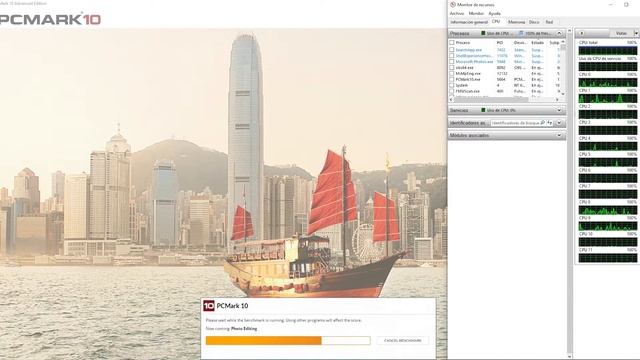Open the Archivo menu
The width and height of the screenshot is (640, 360).
click(x=457, y=13)
